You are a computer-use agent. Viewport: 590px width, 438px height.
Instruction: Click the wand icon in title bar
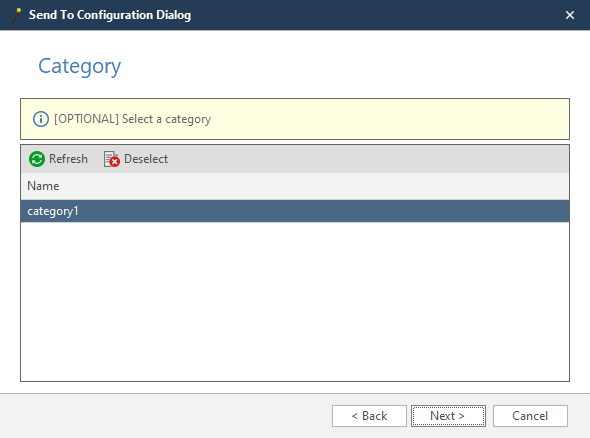pyautogui.click(x=17, y=15)
